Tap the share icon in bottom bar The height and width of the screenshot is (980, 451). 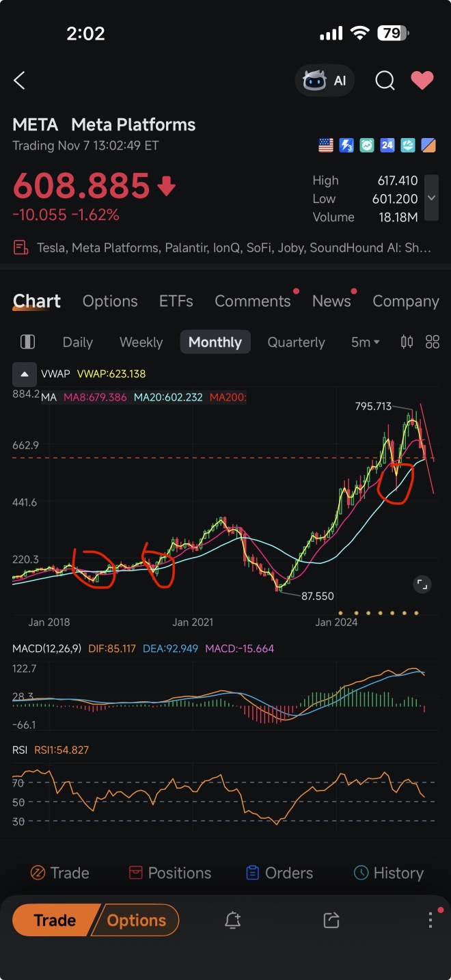(331, 920)
